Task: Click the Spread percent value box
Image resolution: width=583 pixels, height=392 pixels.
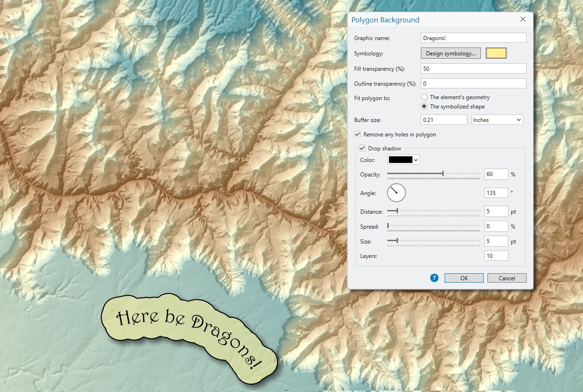Action: 496,226
